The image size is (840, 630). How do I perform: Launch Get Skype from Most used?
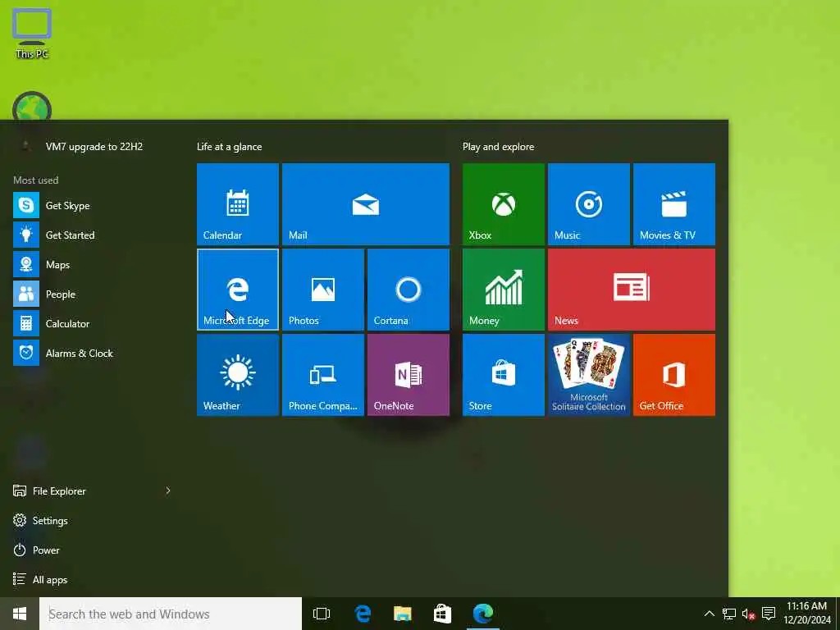coord(92,205)
